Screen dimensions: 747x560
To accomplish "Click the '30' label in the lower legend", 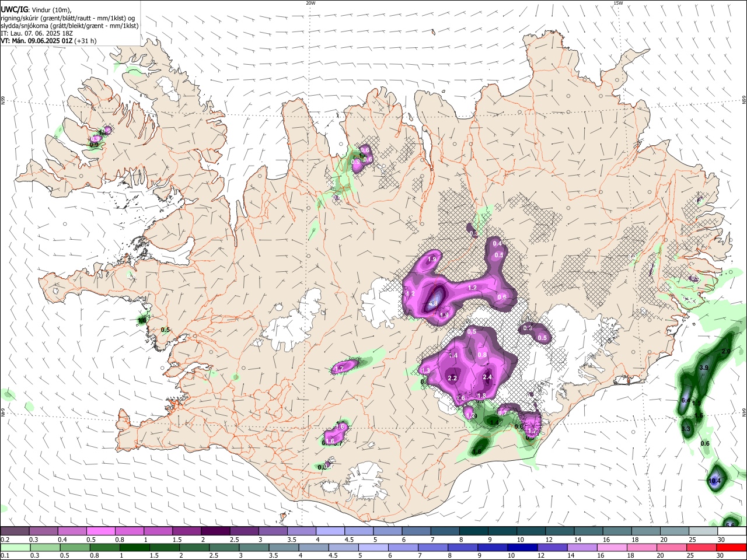I will [721, 555].
